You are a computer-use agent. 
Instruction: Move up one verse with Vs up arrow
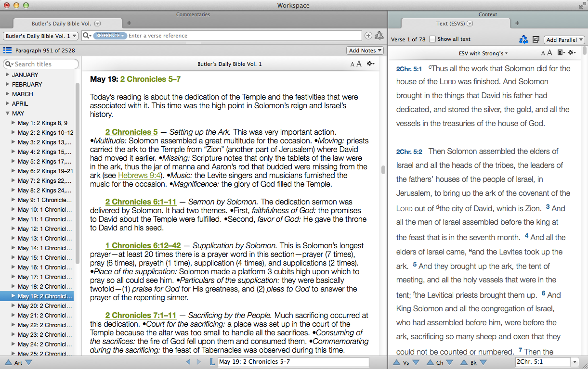396,362
